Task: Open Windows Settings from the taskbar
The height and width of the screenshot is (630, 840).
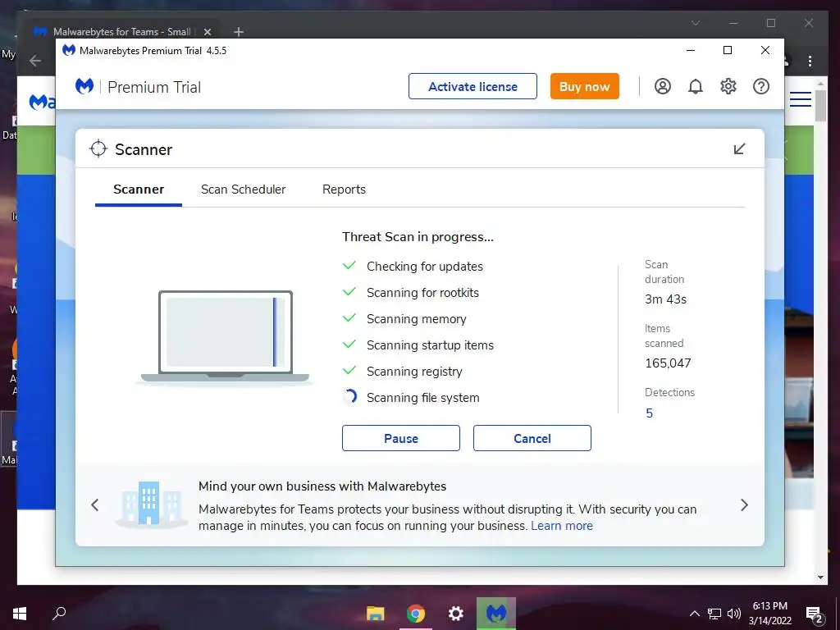Action: (x=456, y=614)
